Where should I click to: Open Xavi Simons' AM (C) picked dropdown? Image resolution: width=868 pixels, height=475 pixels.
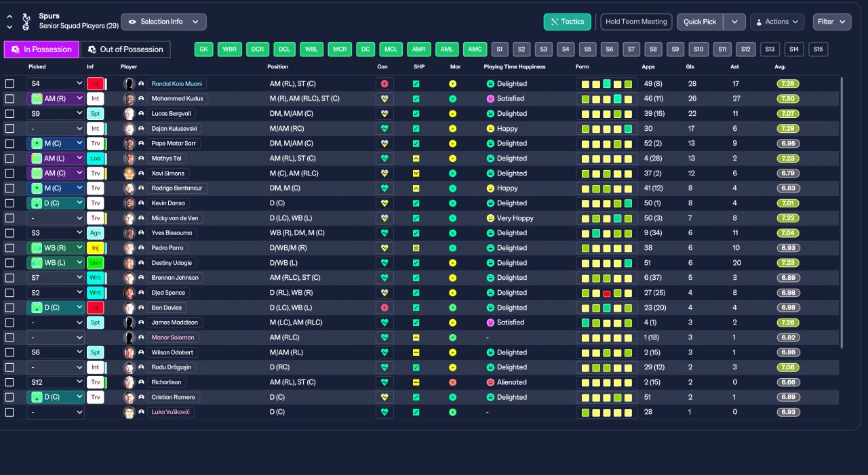point(56,173)
